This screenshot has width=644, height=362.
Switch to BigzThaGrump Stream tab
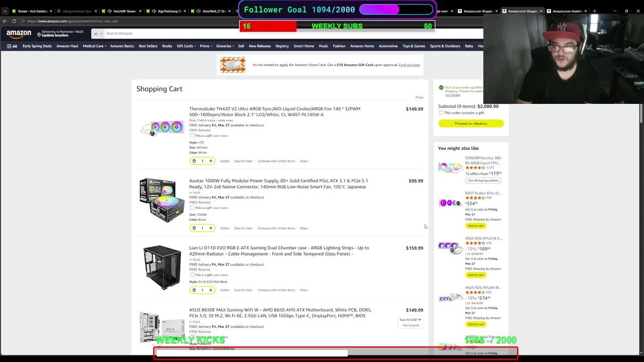167,11
